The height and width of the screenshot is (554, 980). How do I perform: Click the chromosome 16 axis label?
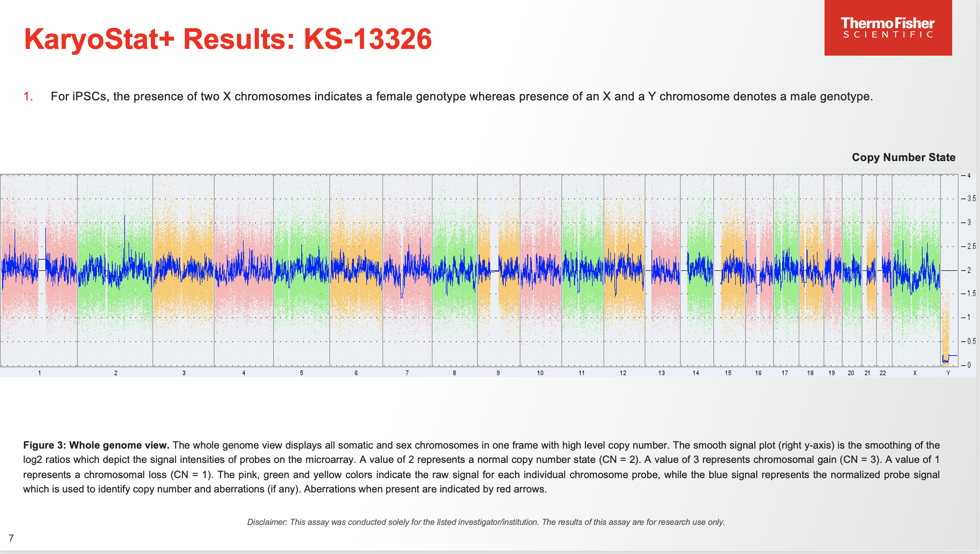point(758,373)
